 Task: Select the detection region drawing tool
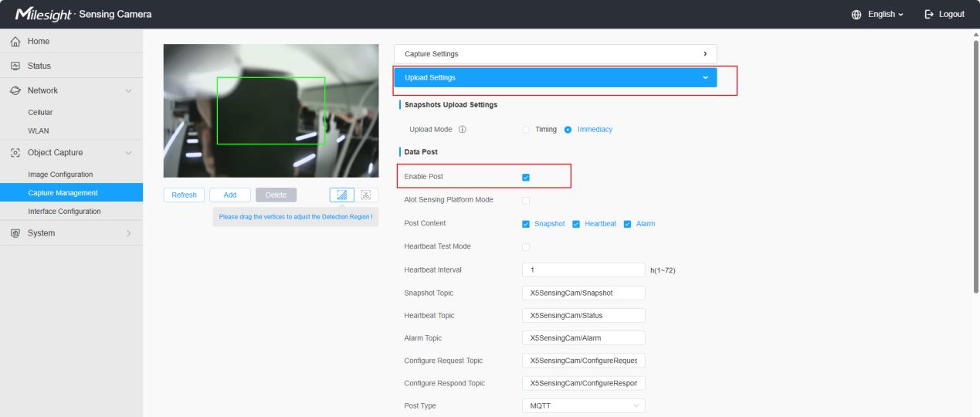point(342,195)
